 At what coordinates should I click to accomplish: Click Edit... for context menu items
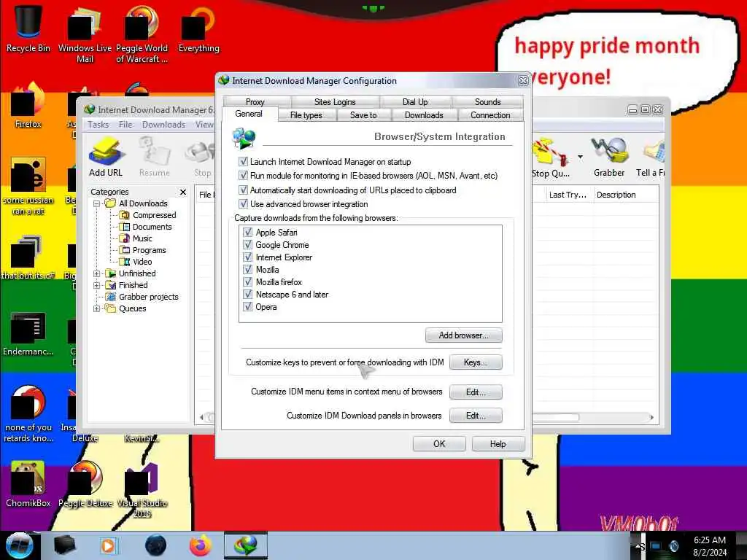[476, 392]
